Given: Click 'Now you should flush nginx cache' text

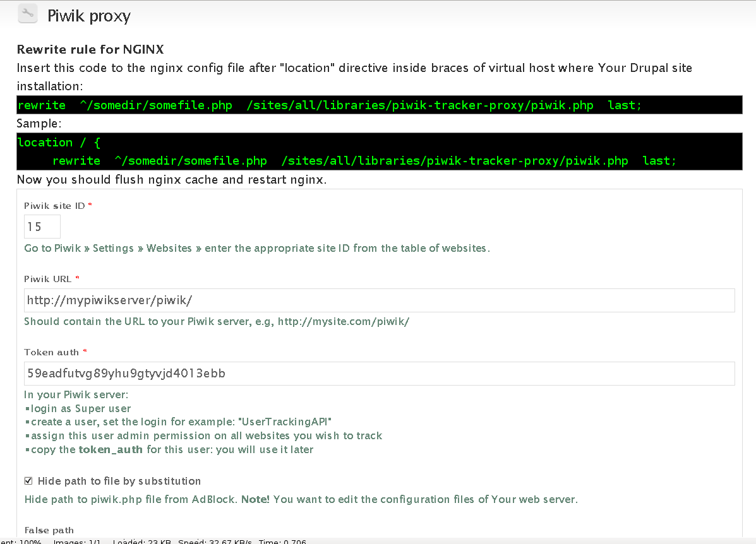Looking at the screenshot, I should pos(172,180).
